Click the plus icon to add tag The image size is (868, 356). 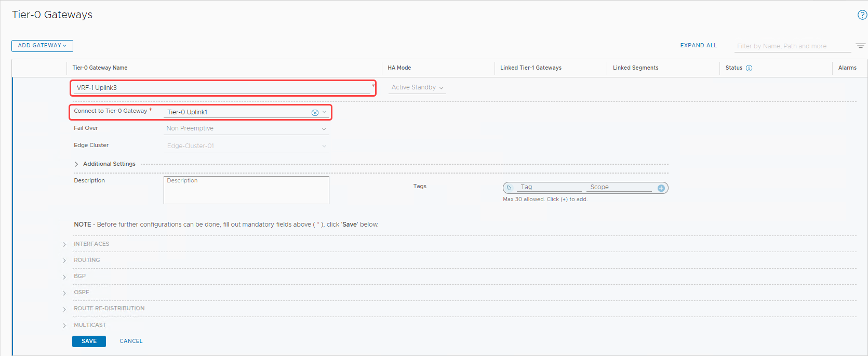(661, 188)
